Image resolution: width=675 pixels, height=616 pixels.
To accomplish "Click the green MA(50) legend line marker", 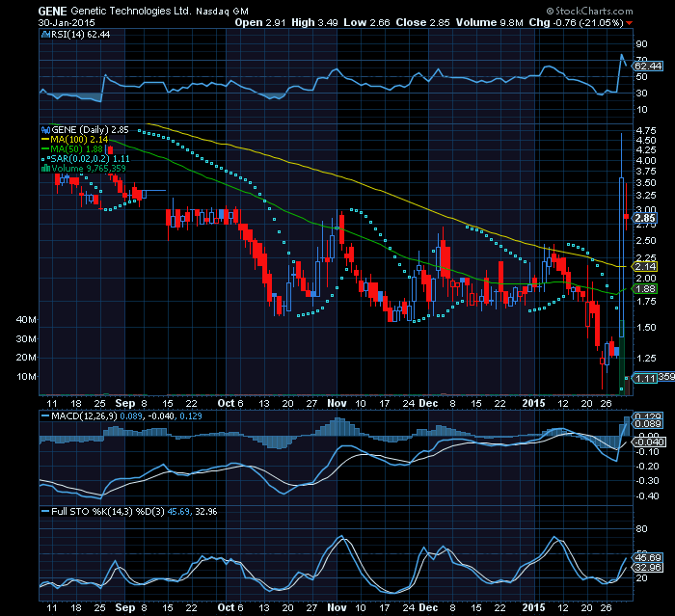I will (x=45, y=149).
